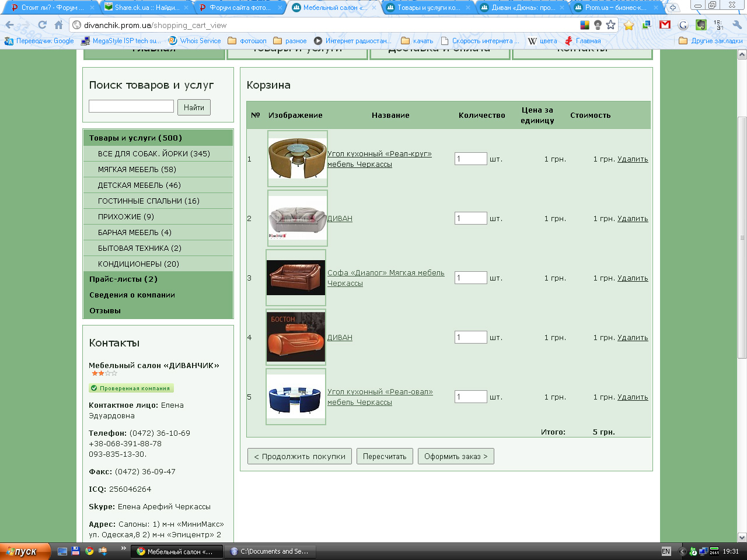Viewport: 747px width, 560px height.
Task: Reload the page with the refresh icon
Action: (x=42, y=25)
